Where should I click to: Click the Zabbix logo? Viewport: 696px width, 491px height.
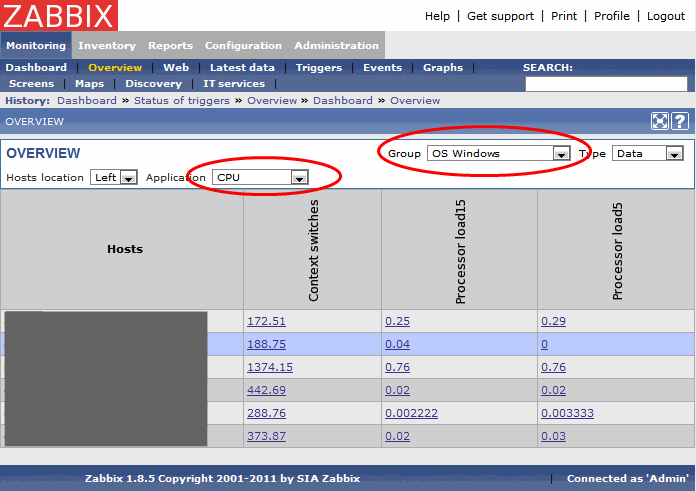59,15
